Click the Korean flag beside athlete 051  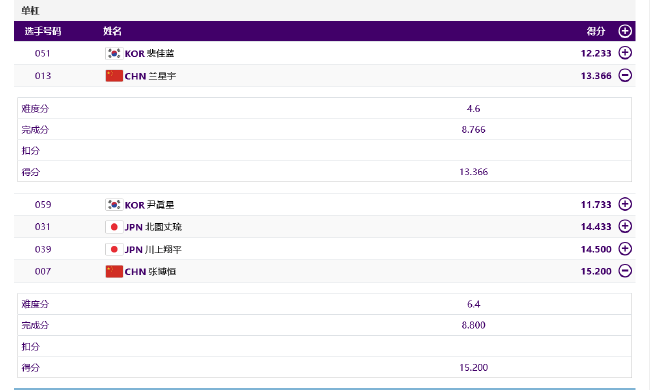pos(114,53)
